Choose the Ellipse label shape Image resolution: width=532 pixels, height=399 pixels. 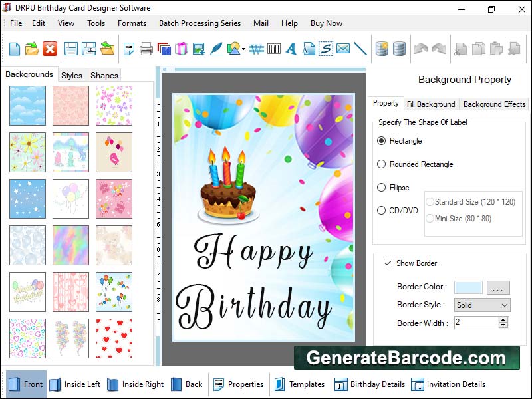[382, 188]
